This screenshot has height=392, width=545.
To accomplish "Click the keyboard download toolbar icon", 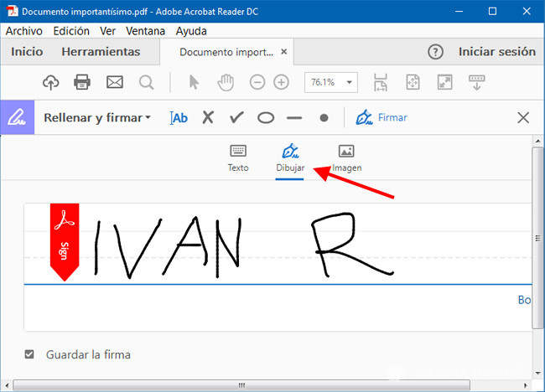I will (477, 83).
